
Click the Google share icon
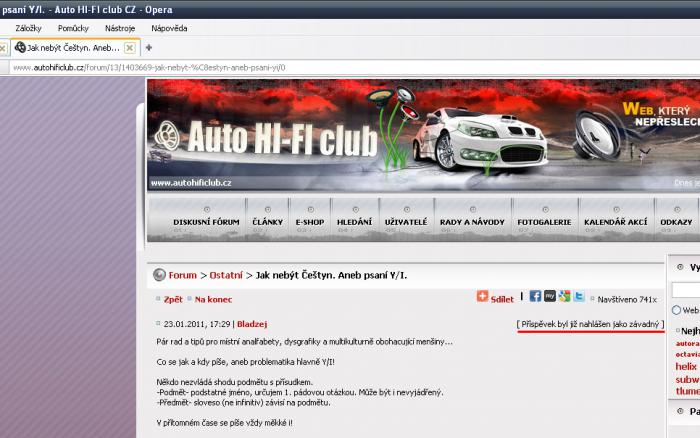coord(564,297)
